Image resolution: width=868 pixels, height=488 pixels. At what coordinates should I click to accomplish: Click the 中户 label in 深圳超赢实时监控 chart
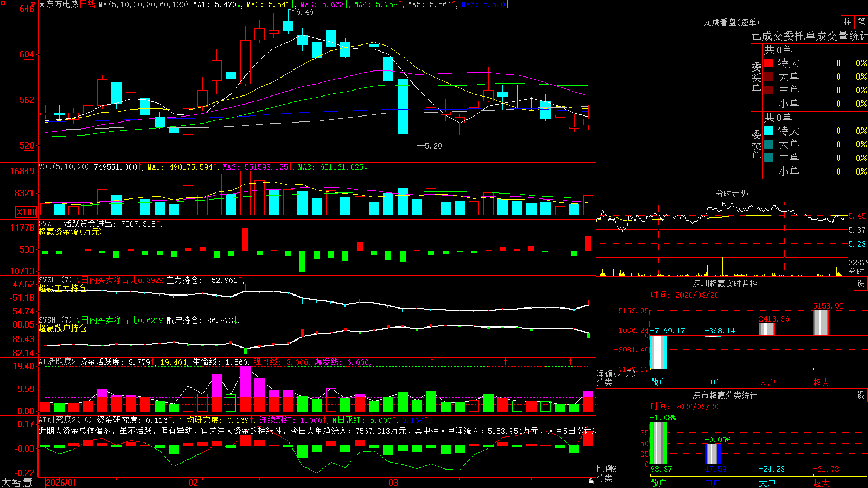click(713, 382)
